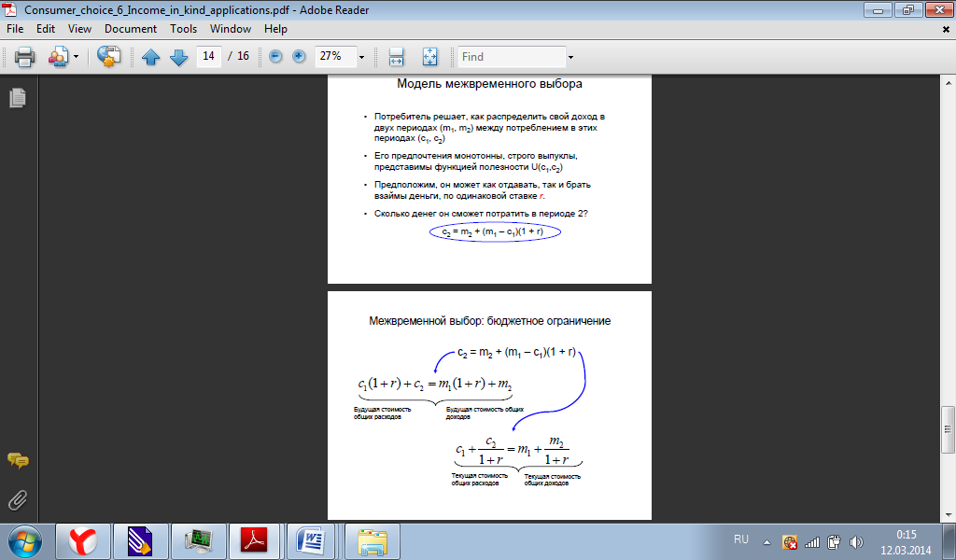This screenshot has width=956, height=560.
Task: Open the Find options dropdown arrow
Action: coord(570,57)
